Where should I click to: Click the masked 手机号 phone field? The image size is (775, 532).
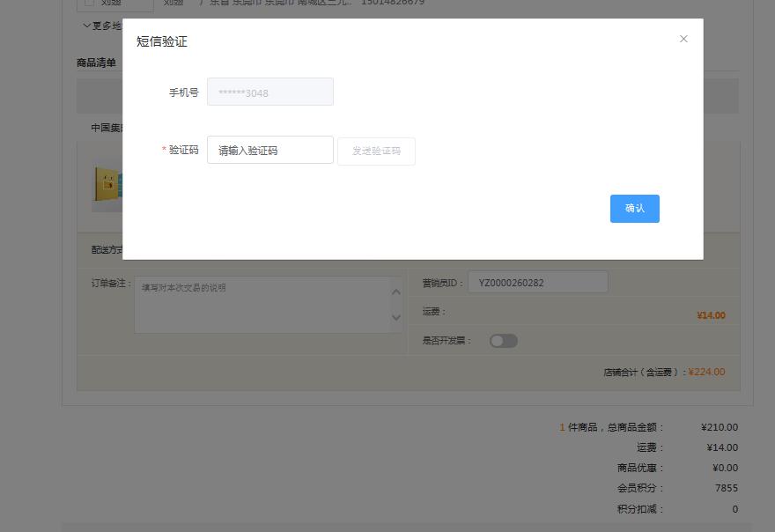pos(269,92)
